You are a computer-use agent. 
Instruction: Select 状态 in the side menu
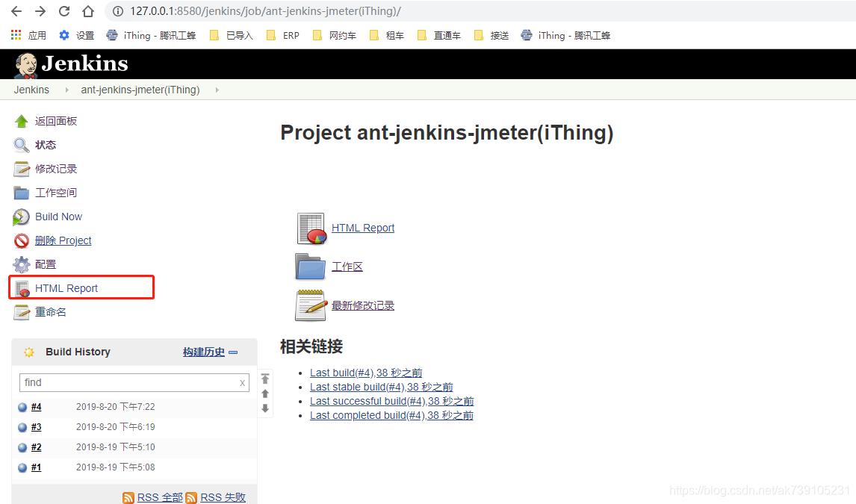(46, 145)
